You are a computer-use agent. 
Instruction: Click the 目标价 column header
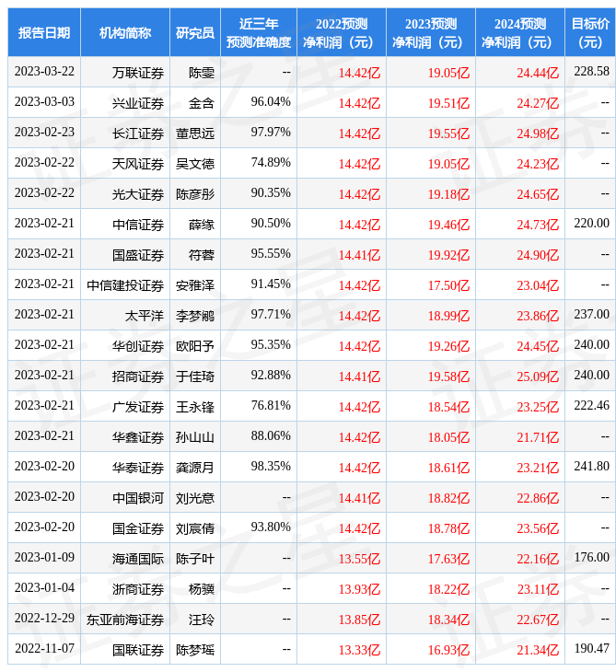pyautogui.click(x=590, y=32)
